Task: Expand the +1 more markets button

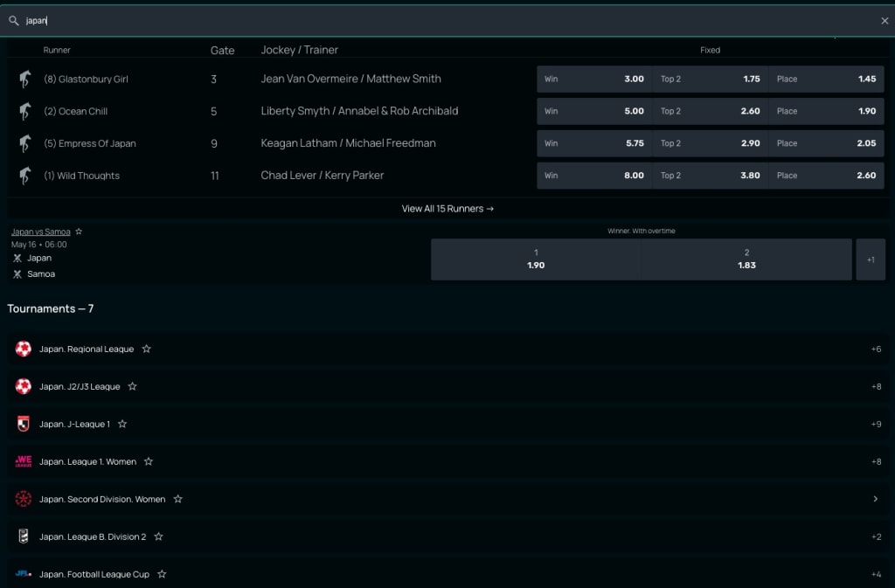Action: coord(871,259)
